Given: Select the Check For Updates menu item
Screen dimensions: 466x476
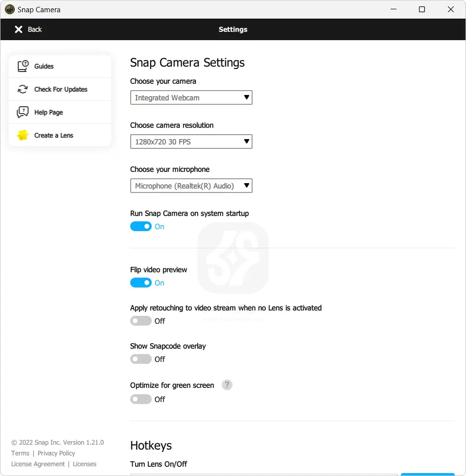Looking at the screenshot, I should tap(61, 89).
